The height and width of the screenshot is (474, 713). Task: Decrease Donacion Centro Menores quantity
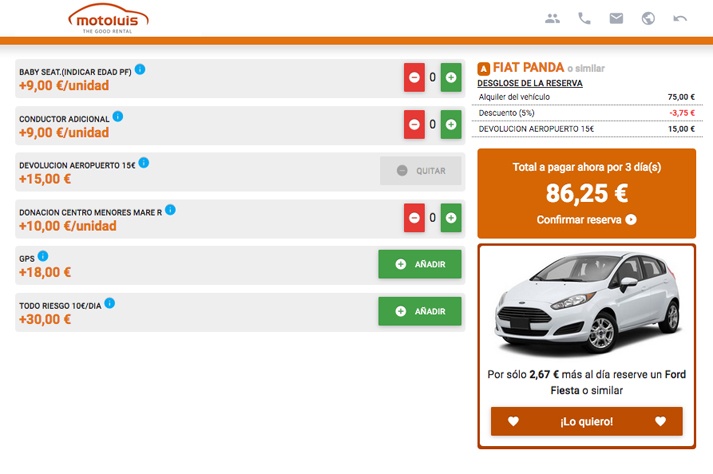(414, 218)
